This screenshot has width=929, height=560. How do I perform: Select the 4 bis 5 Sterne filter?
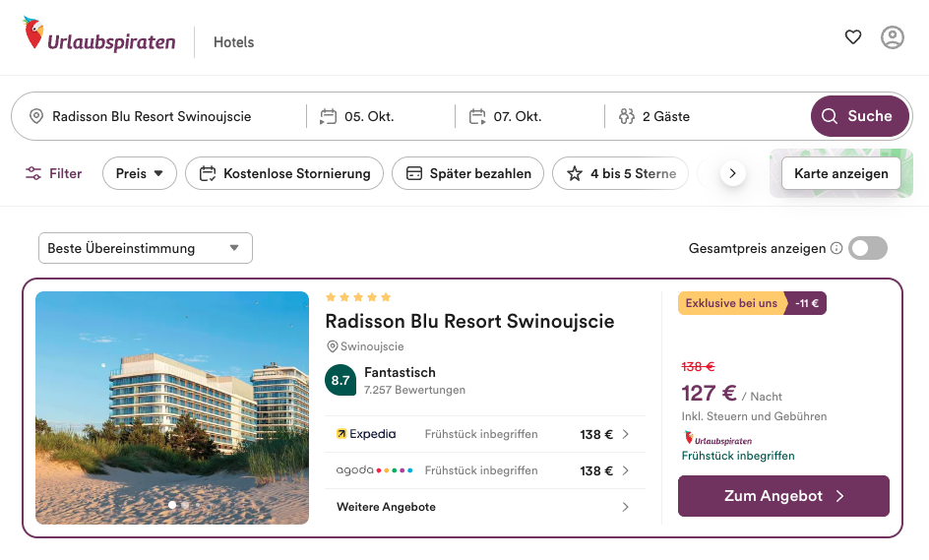[x=620, y=173]
